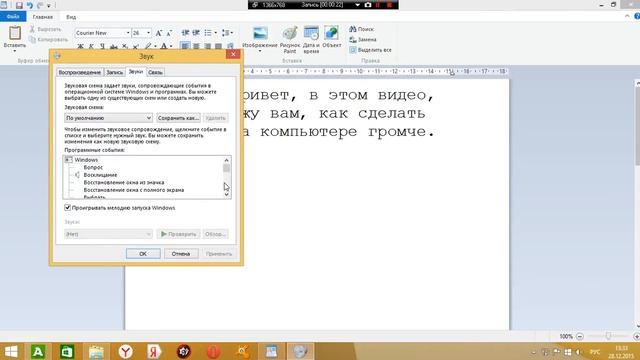Switch to the Главная ribbon tab
Screen dimensions: 640x360
42,17
